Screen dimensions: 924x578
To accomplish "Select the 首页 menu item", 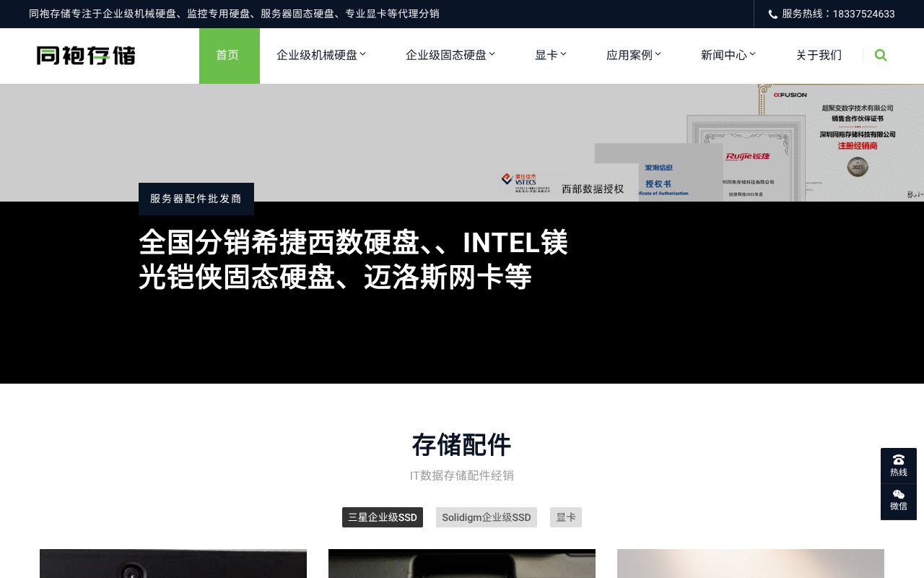I will pyautogui.click(x=229, y=54).
